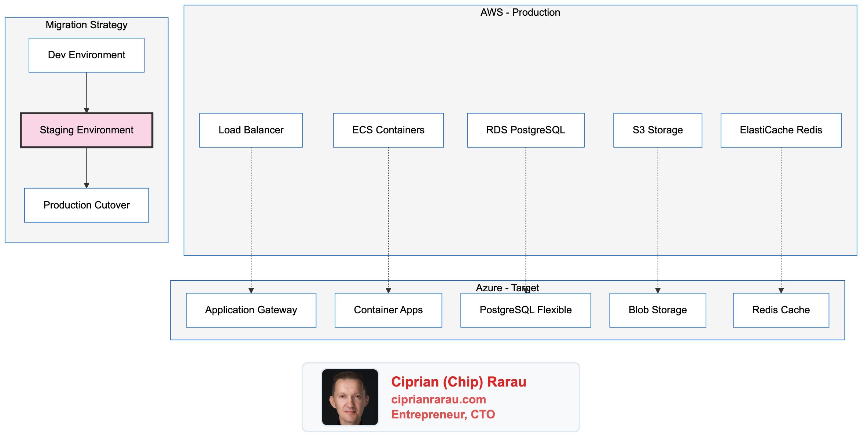Select the ElastiCache Redis box
This screenshot has height=447, width=868.
(x=781, y=130)
